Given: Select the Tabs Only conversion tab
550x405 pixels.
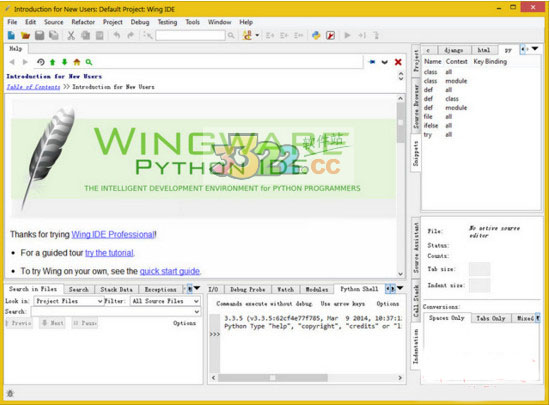Looking at the screenshot, I should [x=491, y=318].
